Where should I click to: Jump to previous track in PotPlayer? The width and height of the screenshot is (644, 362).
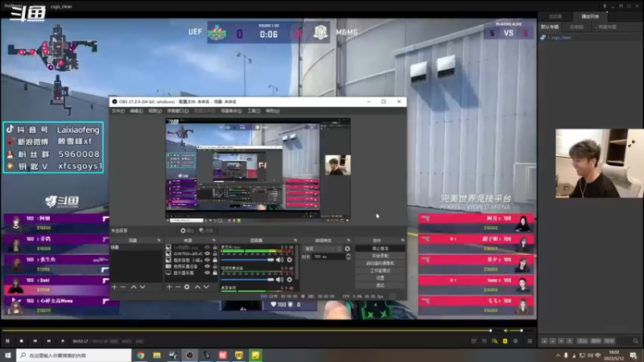[x=35, y=341]
